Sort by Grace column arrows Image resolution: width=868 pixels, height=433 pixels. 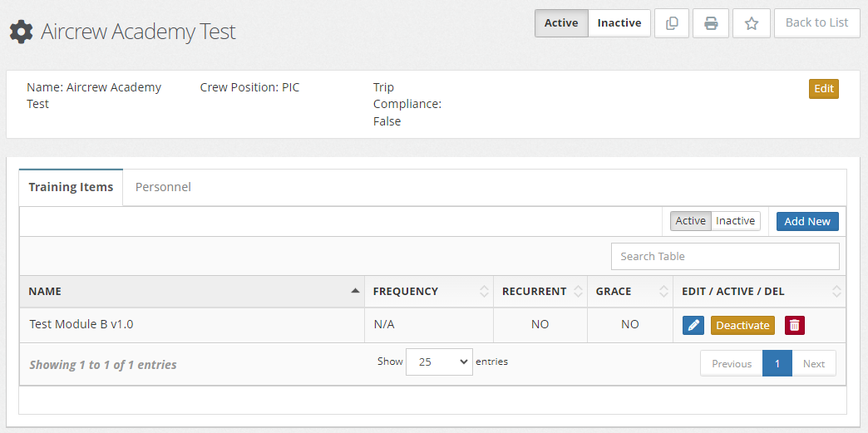(x=663, y=291)
